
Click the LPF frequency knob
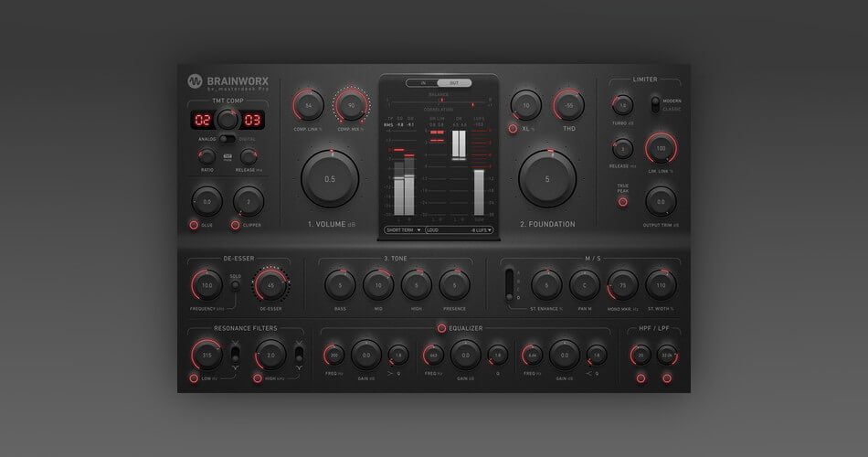point(667,355)
